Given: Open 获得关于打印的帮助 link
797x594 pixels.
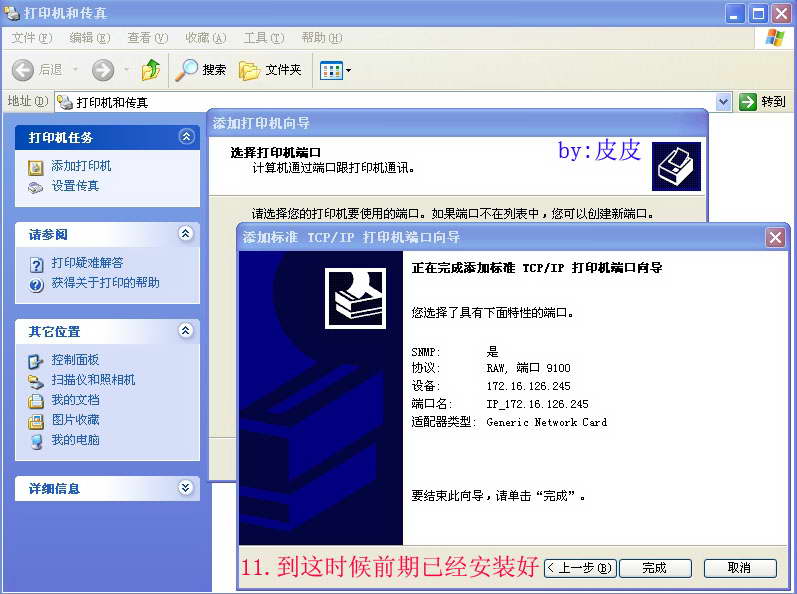Looking at the screenshot, I should pyautogui.click(x=105, y=283).
